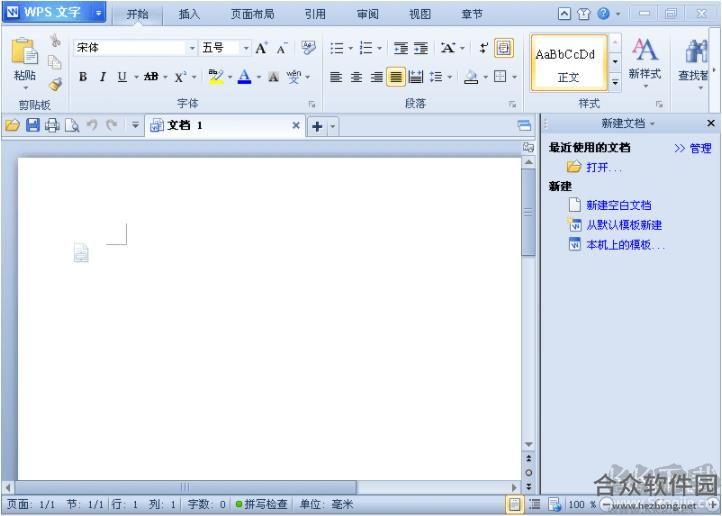
Task: Click the Print icon
Action: (52, 125)
